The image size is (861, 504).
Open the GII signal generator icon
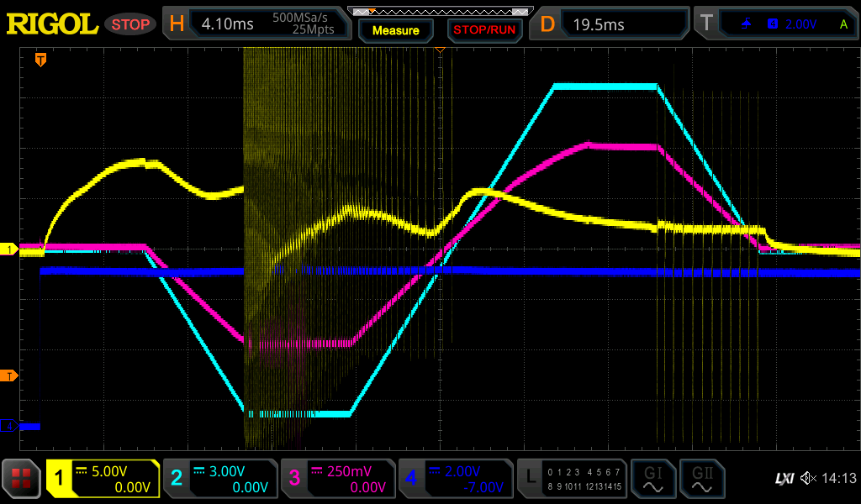click(701, 479)
